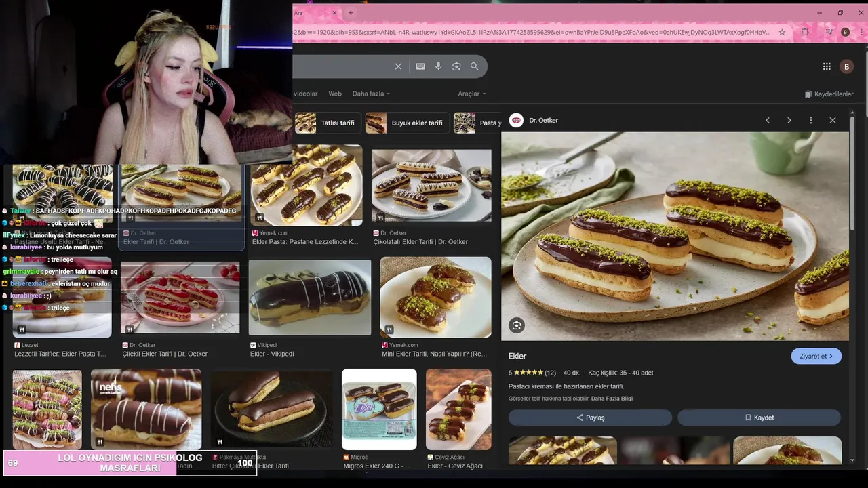The image size is (868, 488).
Task: Open Çikolatalı Ekler Tarifi thumbnail
Action: click(x=431, y=185)
